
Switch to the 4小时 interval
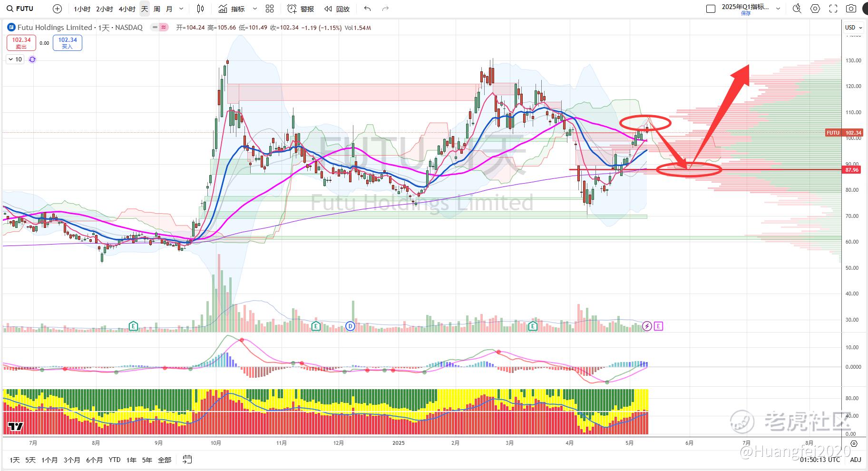tap(127, 9)
